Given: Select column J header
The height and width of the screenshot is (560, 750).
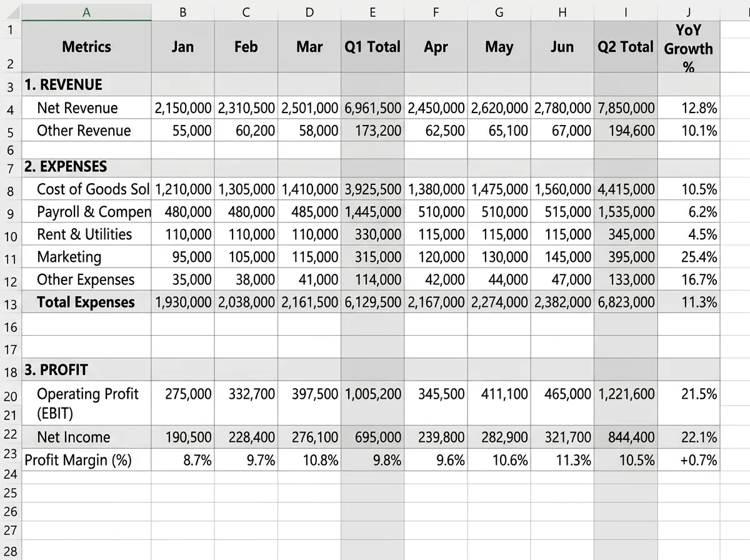Looking at the screenshot, I should click(x=689, y=12).
